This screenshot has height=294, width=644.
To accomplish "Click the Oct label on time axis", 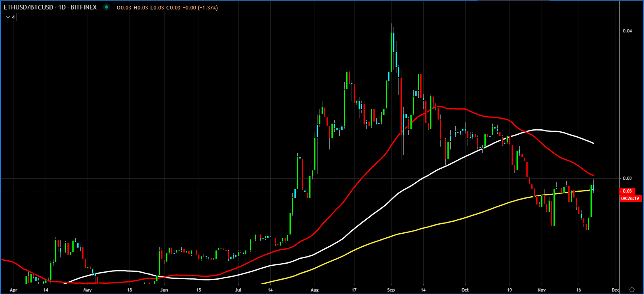I will tap(465, 289).
